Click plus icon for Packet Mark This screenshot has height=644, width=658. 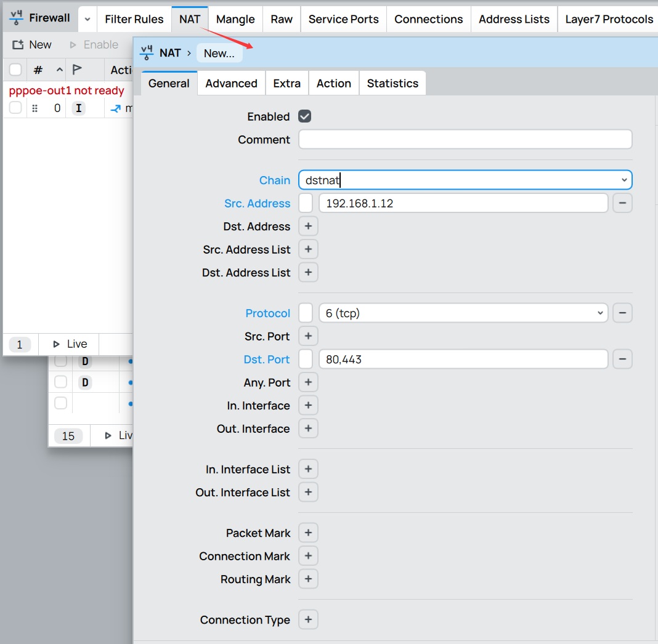tap(308, 533)
